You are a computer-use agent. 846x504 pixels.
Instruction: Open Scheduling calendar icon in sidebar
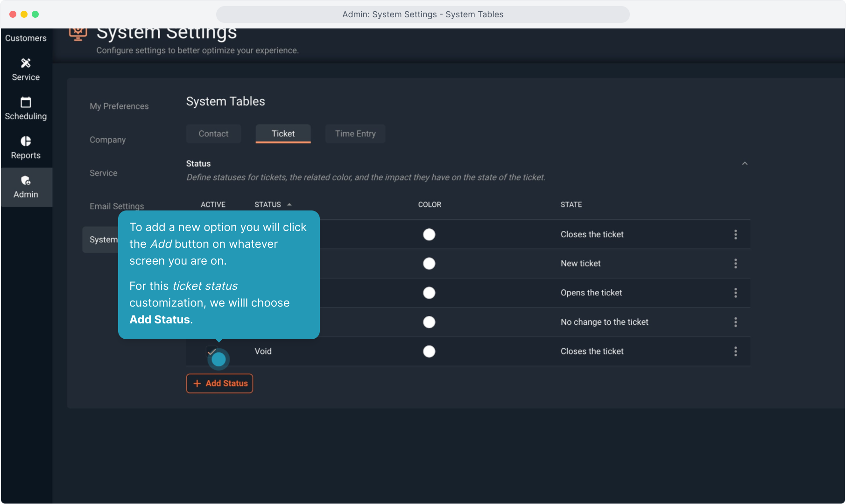pyautogui.click(x=26, y=102)
